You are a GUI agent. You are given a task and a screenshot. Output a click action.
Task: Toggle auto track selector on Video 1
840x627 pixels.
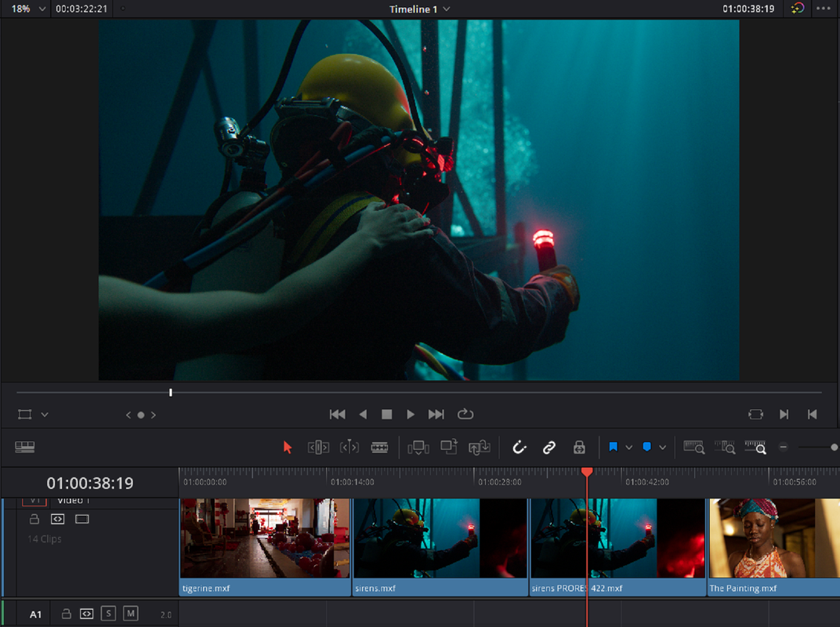coord(57,519)
